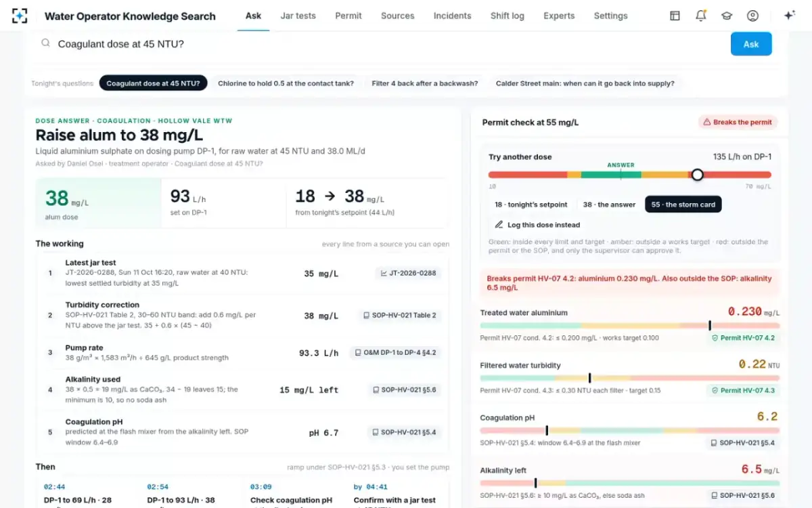Click the ANSWER marker on dose slider
Viewport: 812px width, 508px height.
coord(621,165)
